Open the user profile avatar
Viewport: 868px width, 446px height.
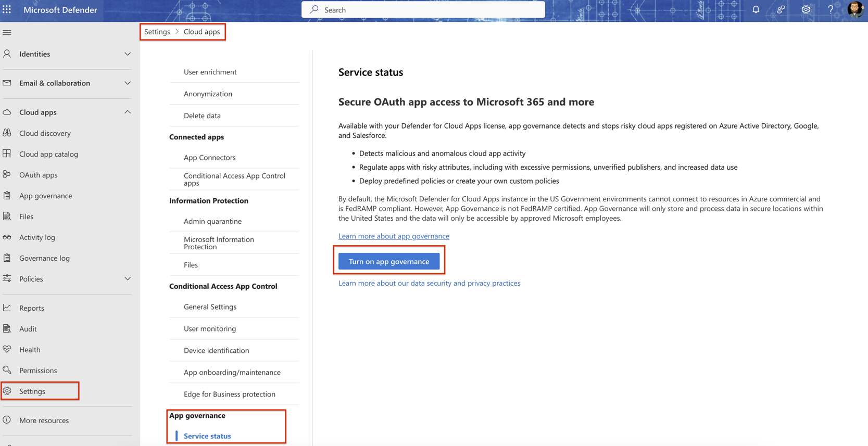click(854, 10)
